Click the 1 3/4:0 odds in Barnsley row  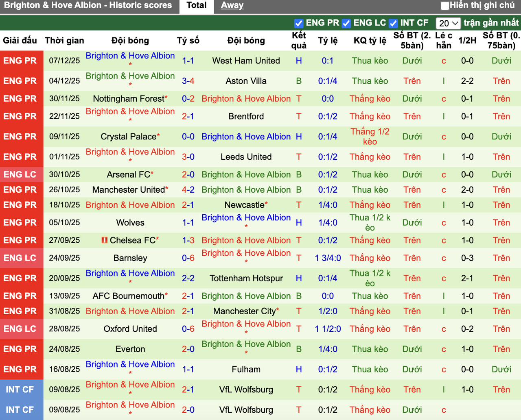pos(328,258)
